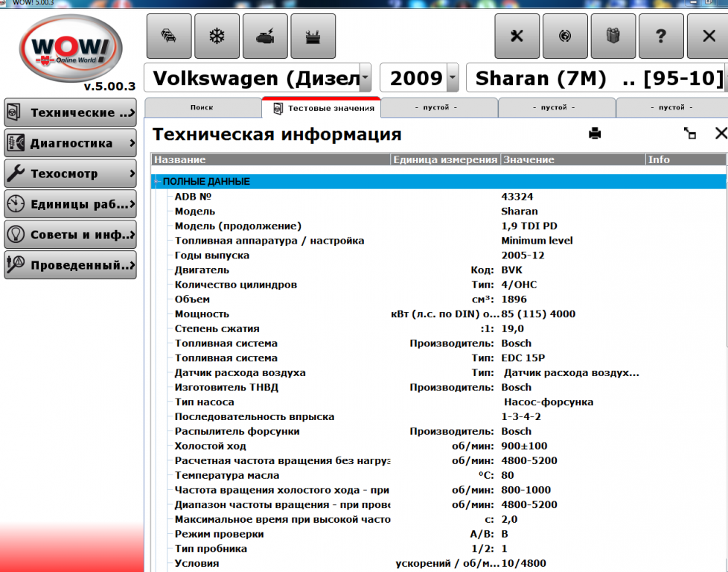This screenshot has height=572, width=728.
Task: Switch to the Поиск tab
Action: 202,108
